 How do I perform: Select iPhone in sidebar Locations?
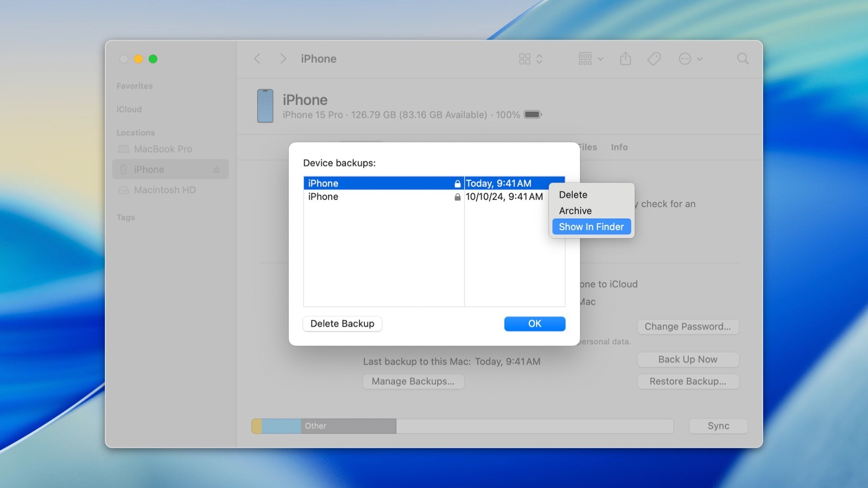click(x=170, y=169)
